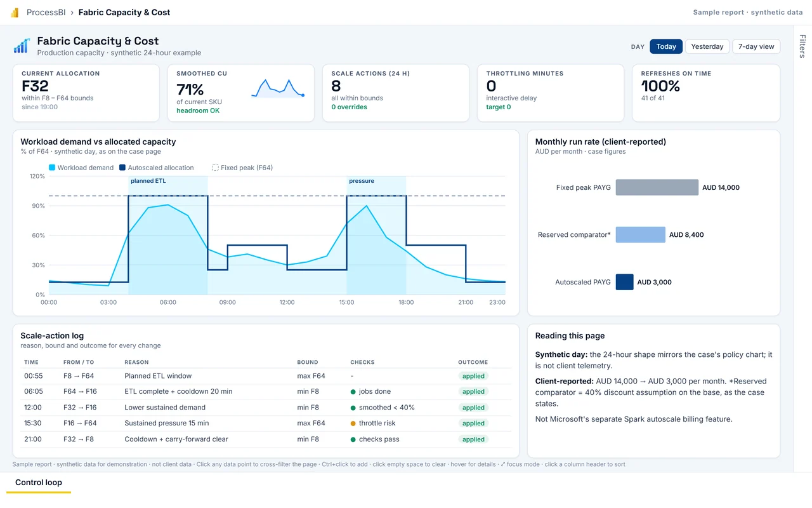The width and height of the screenshot is (812, 508).
Task: Click the bar-chart report icon beside title
Action: (22, 46)
